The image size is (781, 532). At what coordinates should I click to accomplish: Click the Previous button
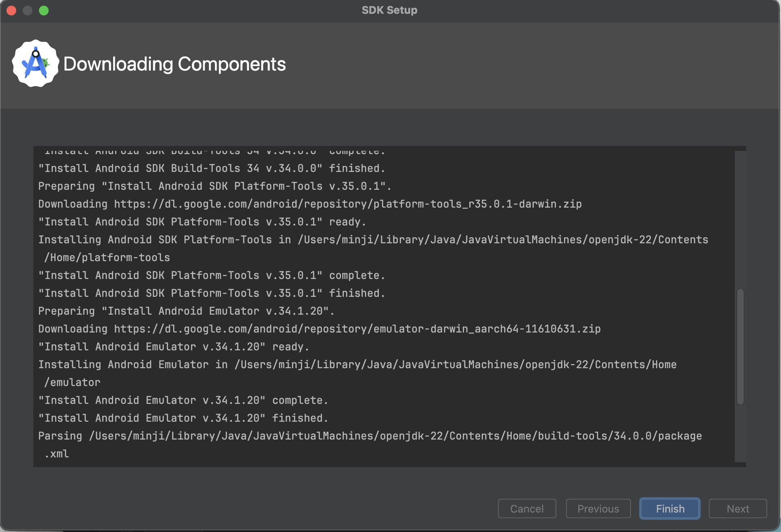[598, 508]
